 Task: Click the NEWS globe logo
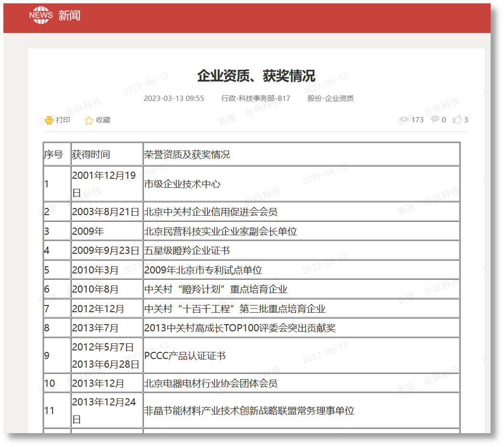[41, 15]
